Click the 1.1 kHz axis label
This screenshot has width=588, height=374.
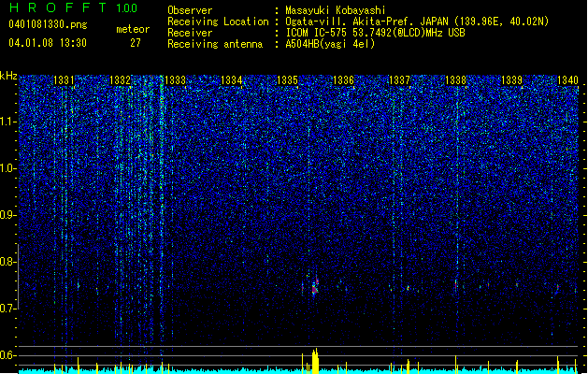[8, 122]
